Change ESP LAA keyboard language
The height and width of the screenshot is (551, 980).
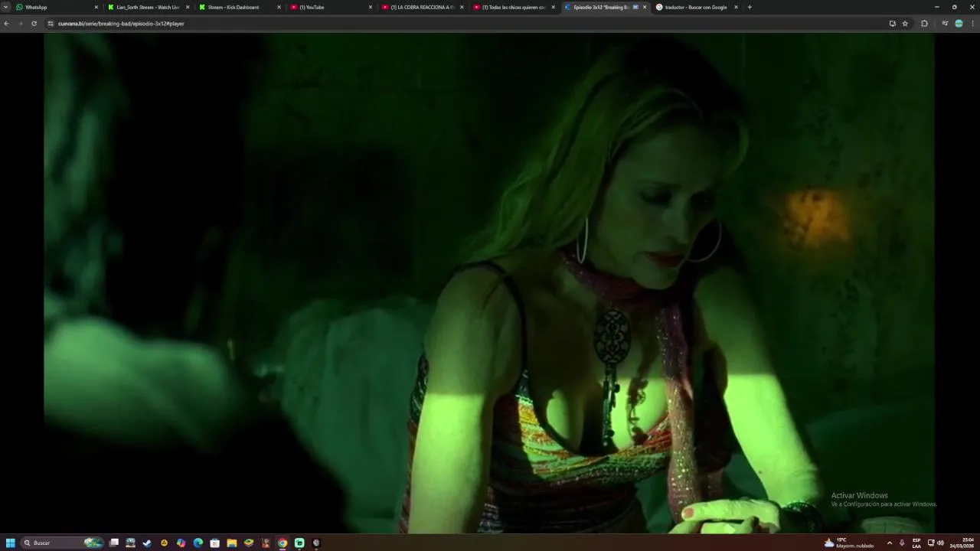[916, 543]
